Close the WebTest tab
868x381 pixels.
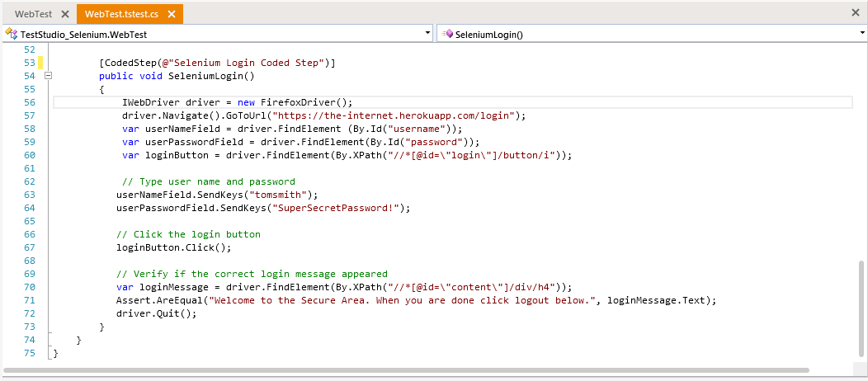click(x=64, y=14)
